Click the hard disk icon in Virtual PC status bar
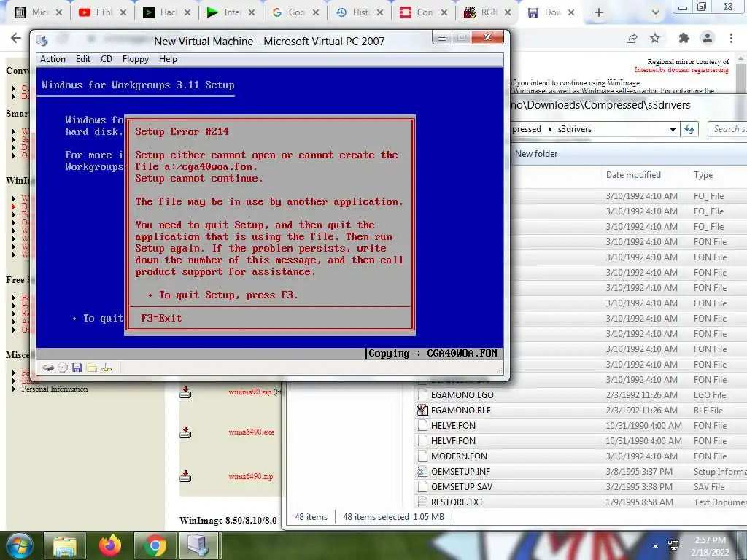The width and height of the screenshot is (747, 560). pos(47,367)
